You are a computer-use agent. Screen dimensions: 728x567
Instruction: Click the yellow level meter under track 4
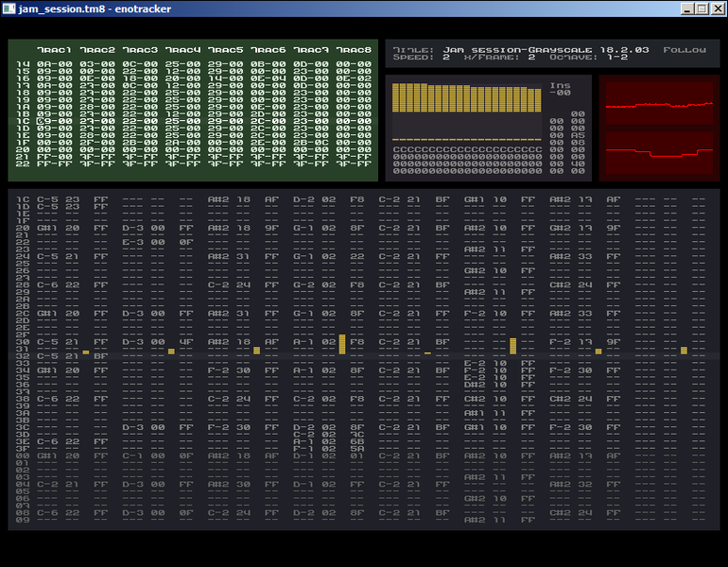click(342, 344)
